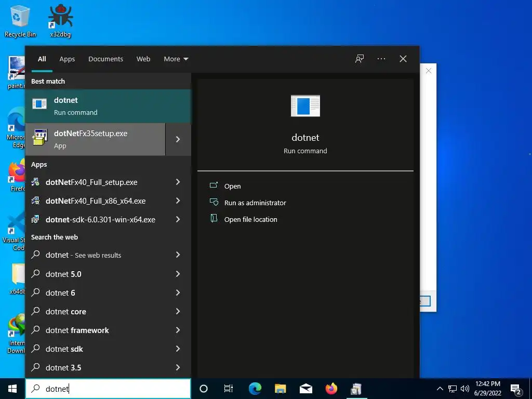Click the Open action icon in preview pane
The image size is (532, 399).
coord(214,185)
